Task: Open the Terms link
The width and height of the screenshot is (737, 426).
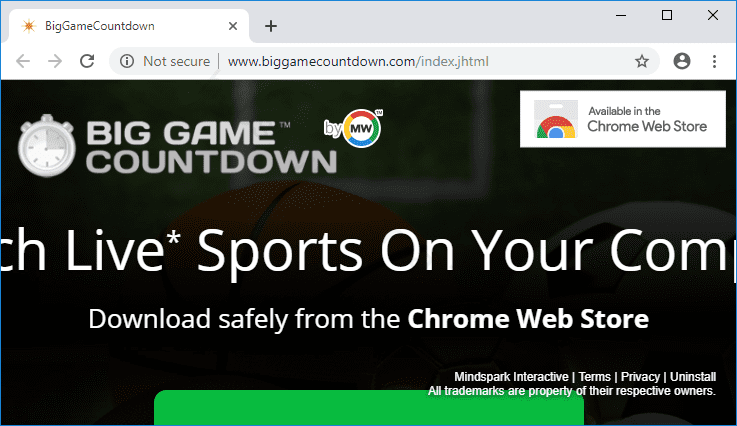Action: (594, 377)
